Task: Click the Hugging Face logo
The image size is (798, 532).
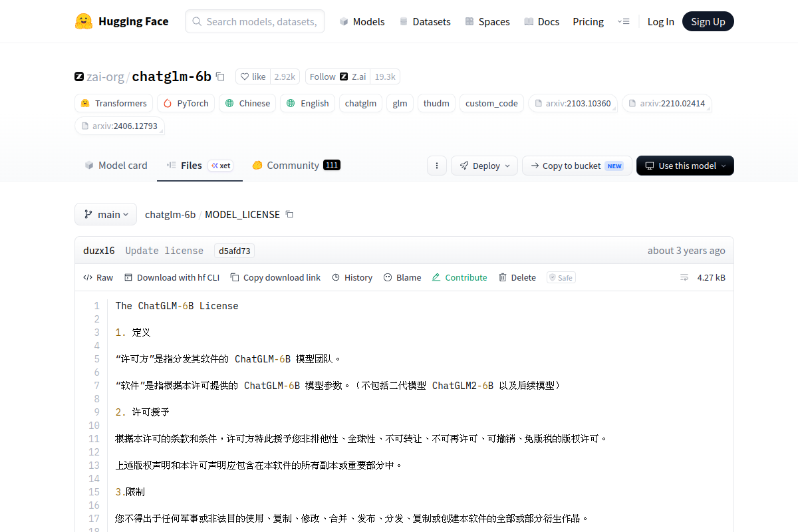Action: click(x=122, y=21)
